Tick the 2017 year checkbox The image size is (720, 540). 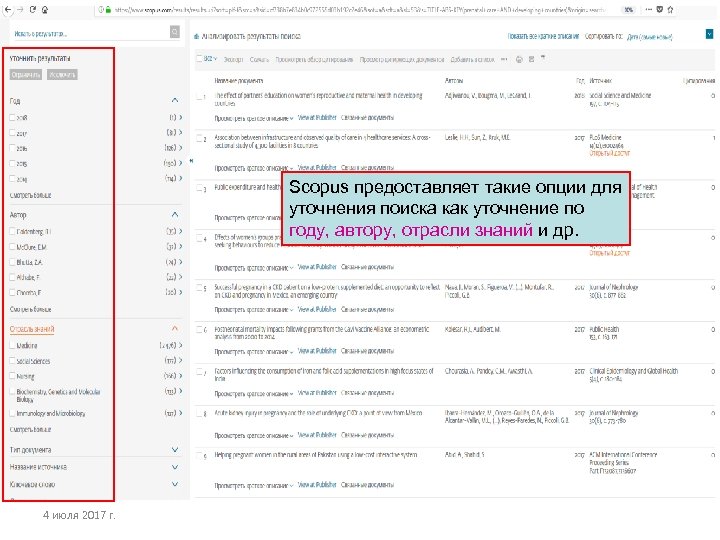(12, 133)
